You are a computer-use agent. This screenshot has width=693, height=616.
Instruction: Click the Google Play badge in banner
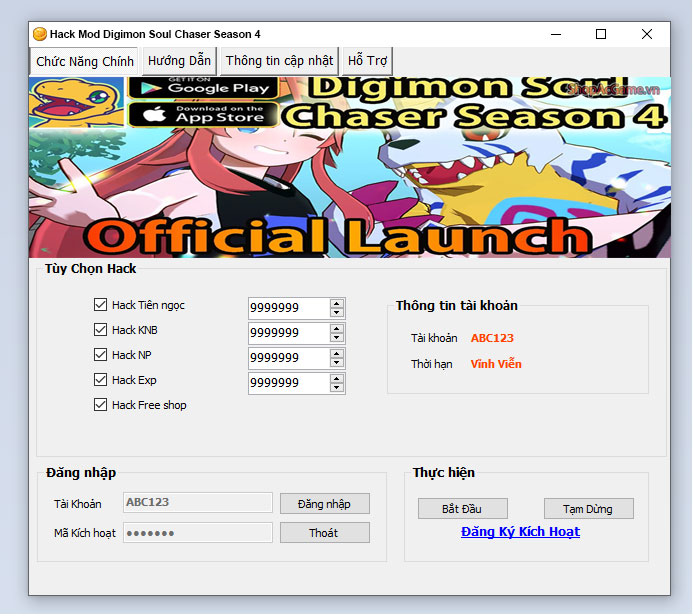pyautogui.click(x=204, y=88)
